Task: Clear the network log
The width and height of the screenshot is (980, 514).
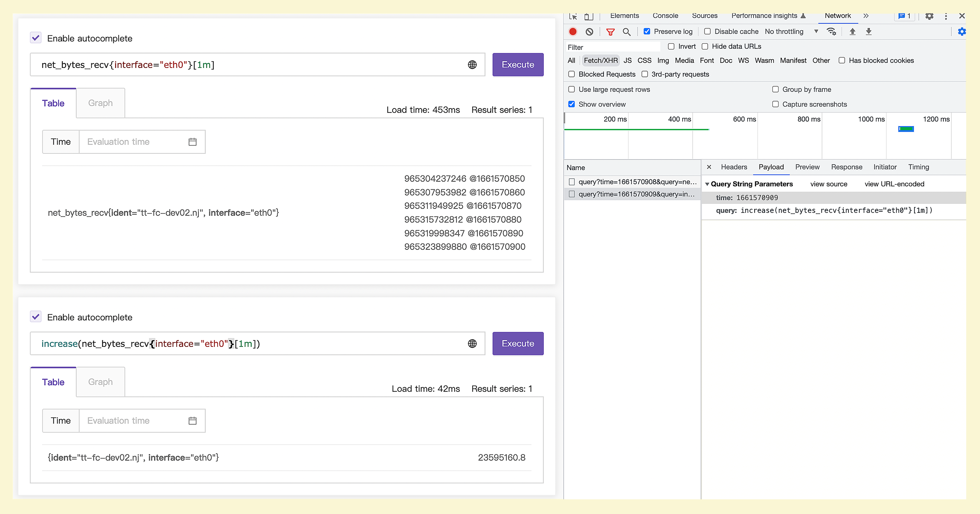Action: tap(589, 32)
